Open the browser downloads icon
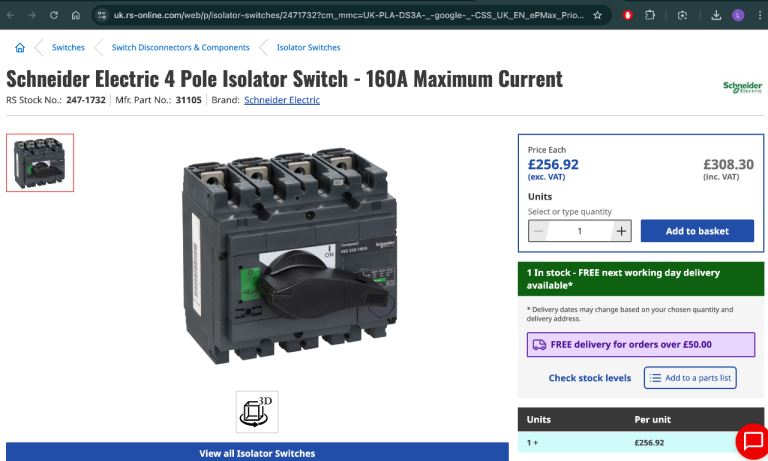The height and width of the screenshot is (461, 768). [716, 15]
